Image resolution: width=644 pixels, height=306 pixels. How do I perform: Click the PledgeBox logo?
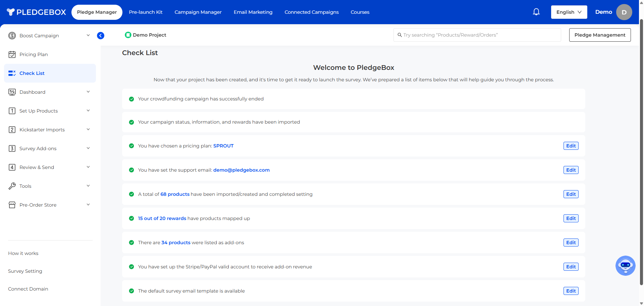[x=36, y=12]
